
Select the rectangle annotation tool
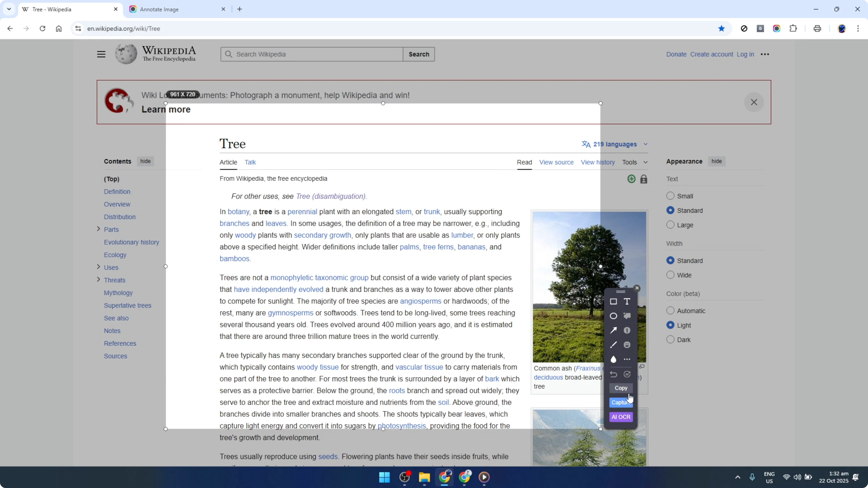pyautogui.click(x=613, y=302)
